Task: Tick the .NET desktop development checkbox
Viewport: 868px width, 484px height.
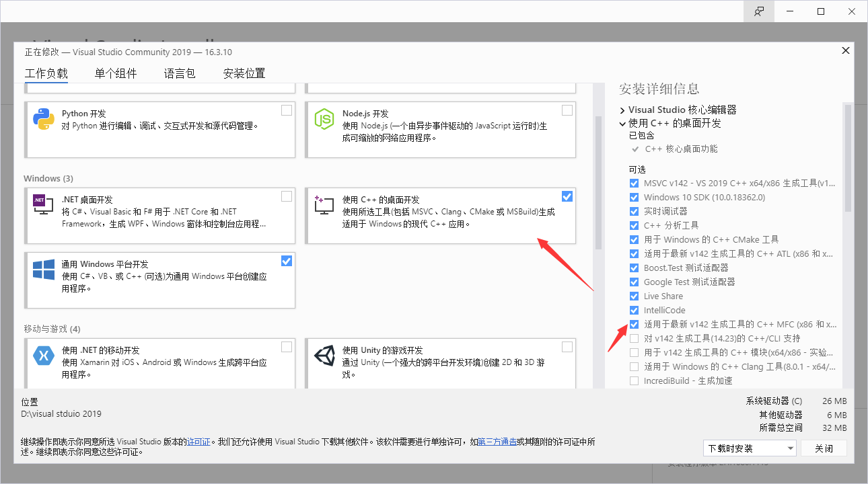Action: point(287,196)
